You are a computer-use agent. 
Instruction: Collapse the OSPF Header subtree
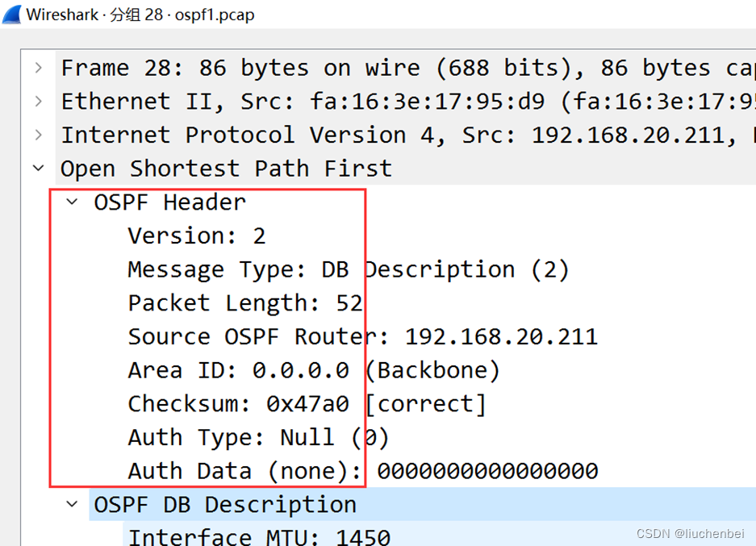pyautogui.click(x=71, y=202)
